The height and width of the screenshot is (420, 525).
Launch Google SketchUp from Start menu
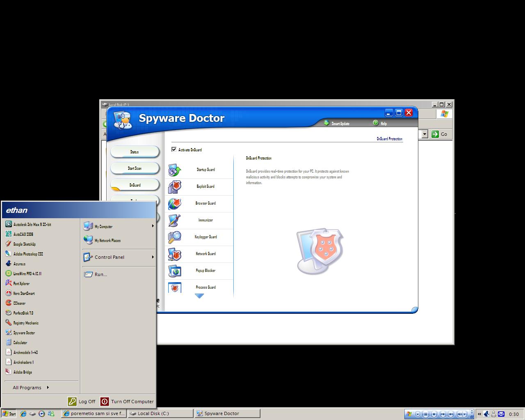click(x=41, y=244)
